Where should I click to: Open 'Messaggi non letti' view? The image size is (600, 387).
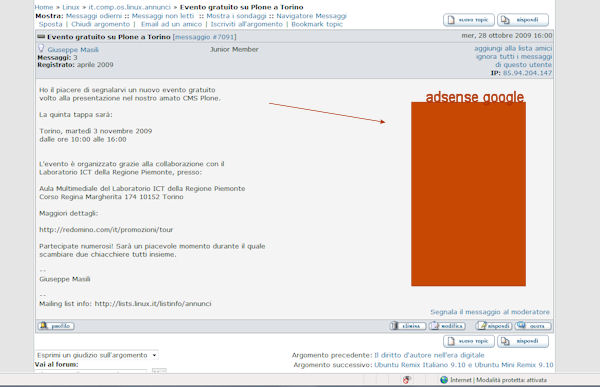point(163,16)
